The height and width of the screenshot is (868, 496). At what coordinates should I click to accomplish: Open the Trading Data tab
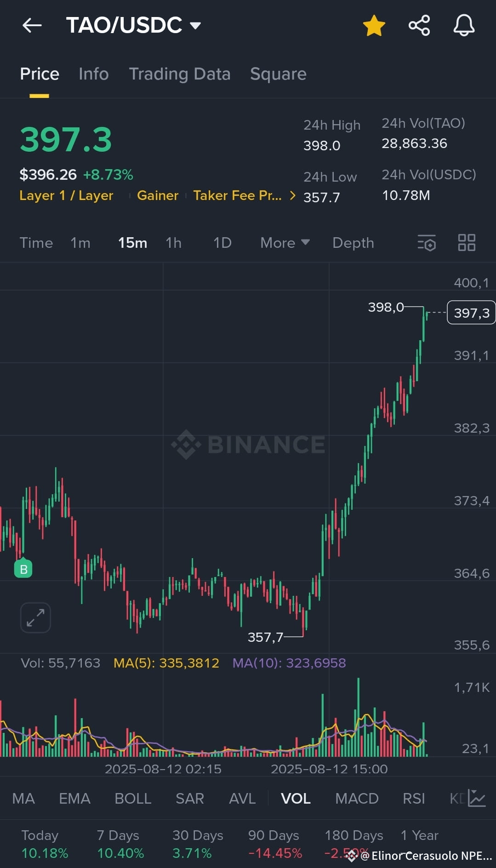(180, 74)
